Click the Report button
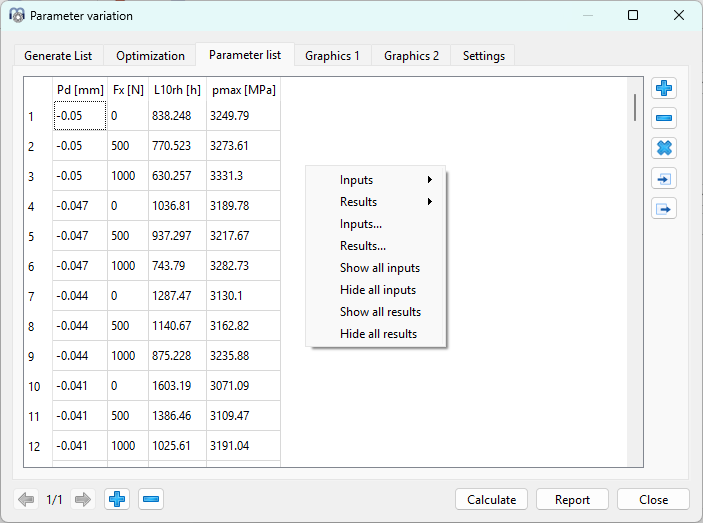Screen dimensions: 703x523 (x=572, y=500)
